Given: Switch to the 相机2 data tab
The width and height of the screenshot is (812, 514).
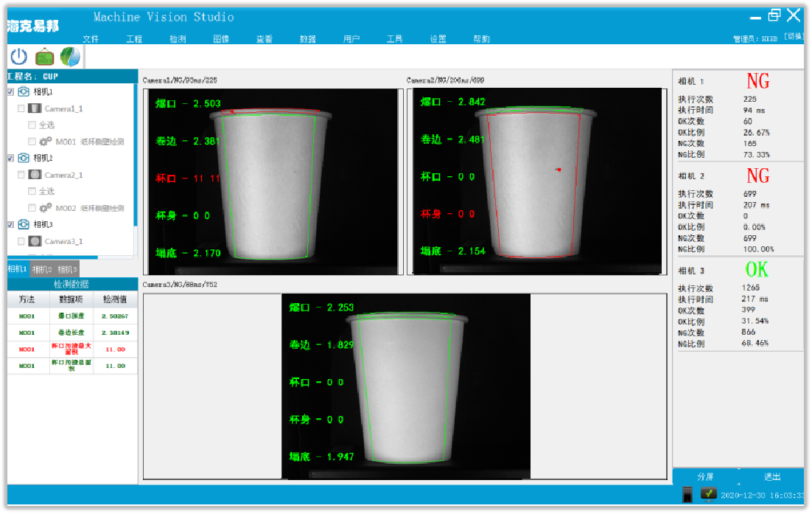Looking at the screenshot, I should [43, 269].
